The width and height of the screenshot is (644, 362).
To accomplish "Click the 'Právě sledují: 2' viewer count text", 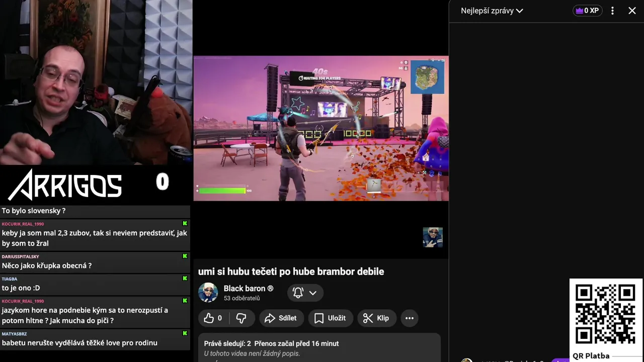I will pos(227,343).
